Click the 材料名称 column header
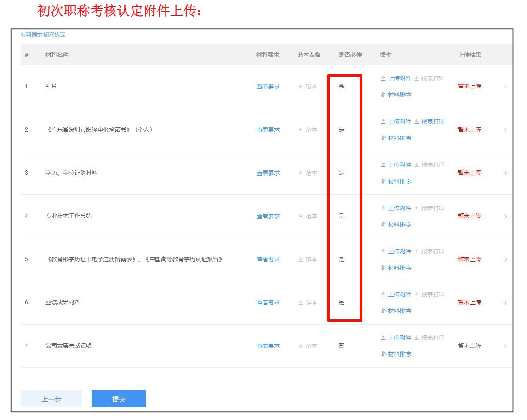This screenshot has width=527, height=420. coord(57,55)
